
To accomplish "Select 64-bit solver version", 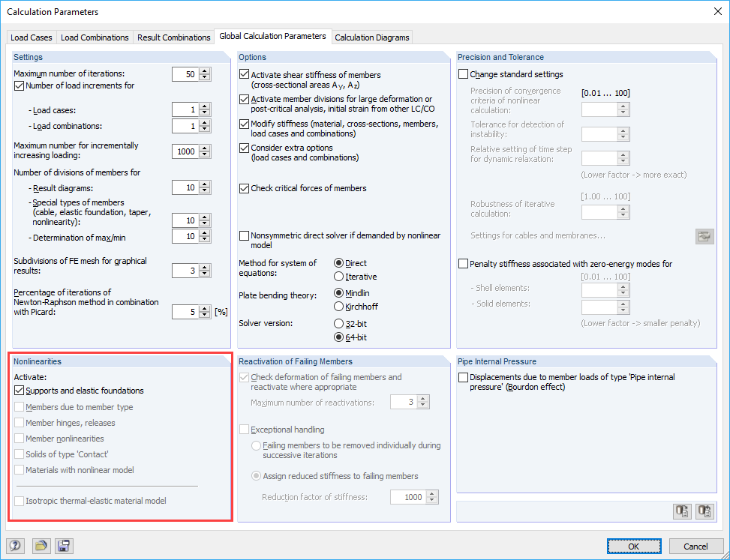I will pos(339,337).
